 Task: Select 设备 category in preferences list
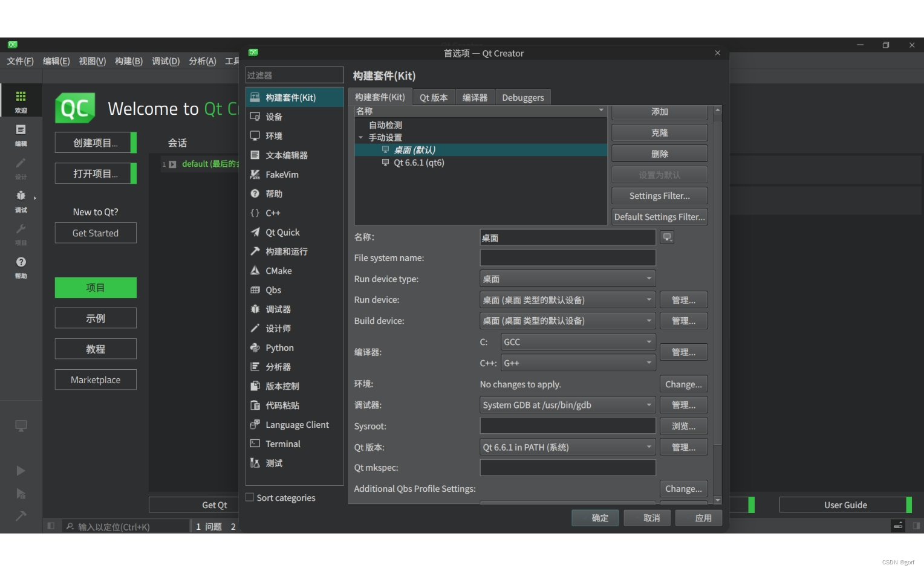tap(294, 117)
